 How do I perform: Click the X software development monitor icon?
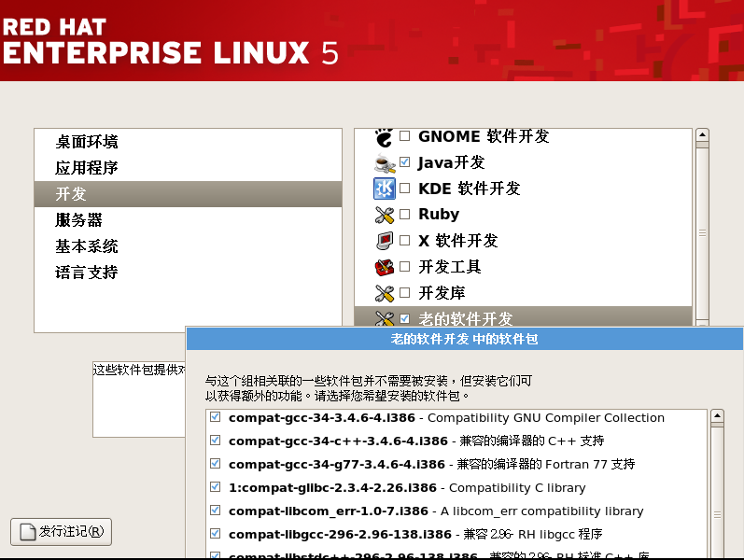click(x=385, y=241)
